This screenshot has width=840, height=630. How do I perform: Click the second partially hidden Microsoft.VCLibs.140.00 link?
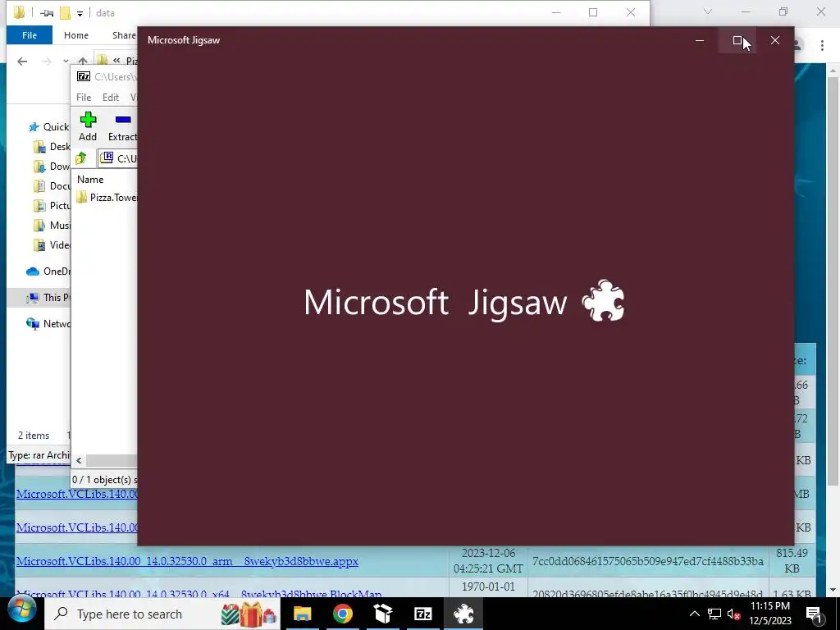76,527
